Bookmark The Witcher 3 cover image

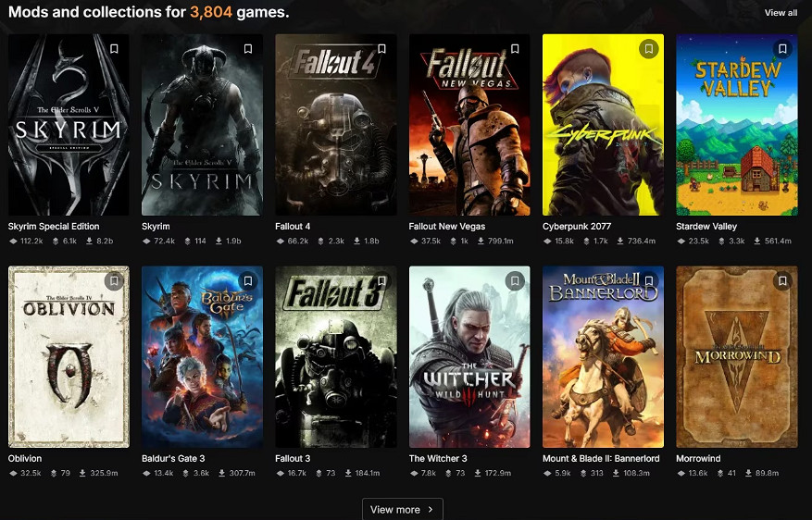coord(515,281)
